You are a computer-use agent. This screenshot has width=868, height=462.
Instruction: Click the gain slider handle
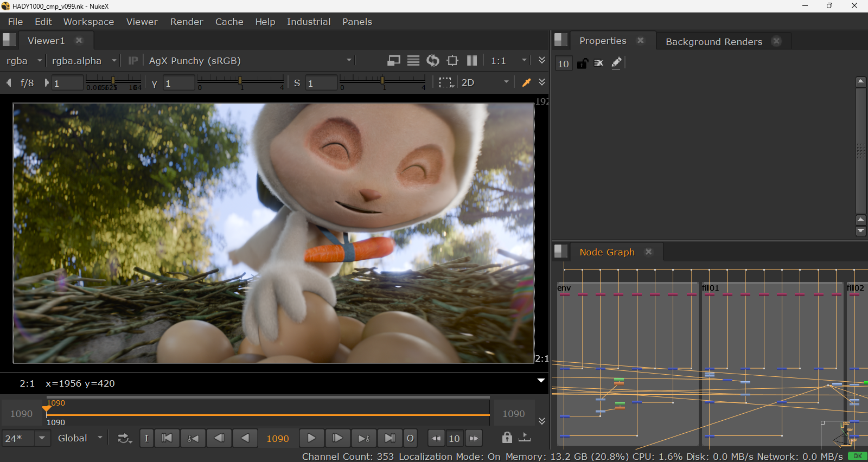(x=113, y=80)
